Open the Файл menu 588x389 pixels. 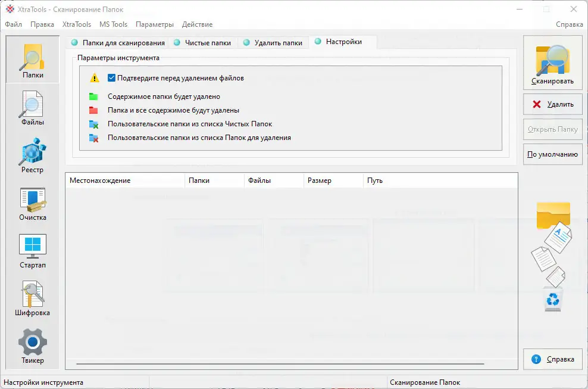pyautogui.click(x=14, y=24)
